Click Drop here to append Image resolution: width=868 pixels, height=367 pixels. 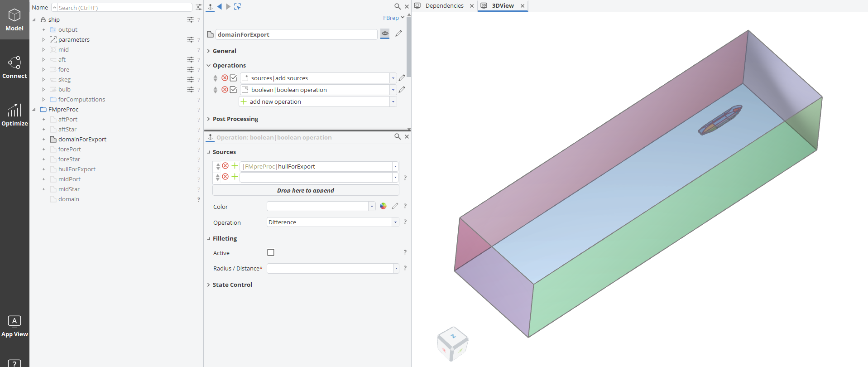click(x=306, y=190)
